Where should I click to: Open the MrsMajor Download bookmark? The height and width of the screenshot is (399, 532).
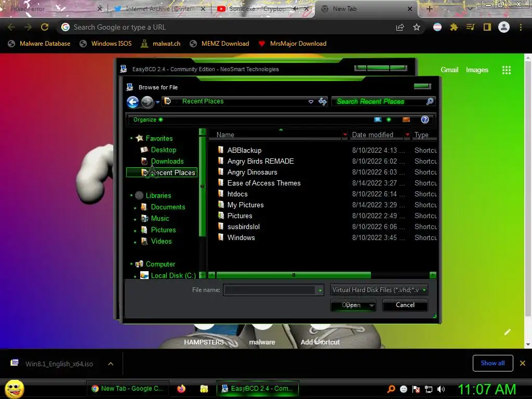(x=292, y=44)
